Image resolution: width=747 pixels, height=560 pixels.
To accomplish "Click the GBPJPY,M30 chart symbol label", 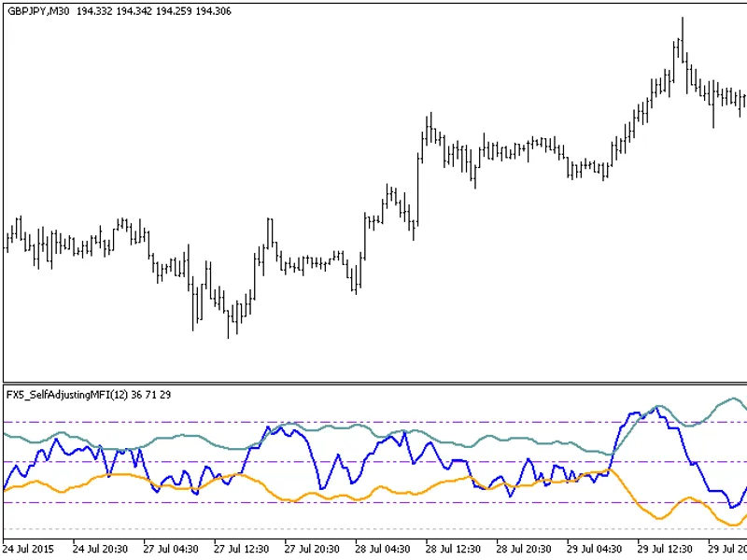I will 38,11.
